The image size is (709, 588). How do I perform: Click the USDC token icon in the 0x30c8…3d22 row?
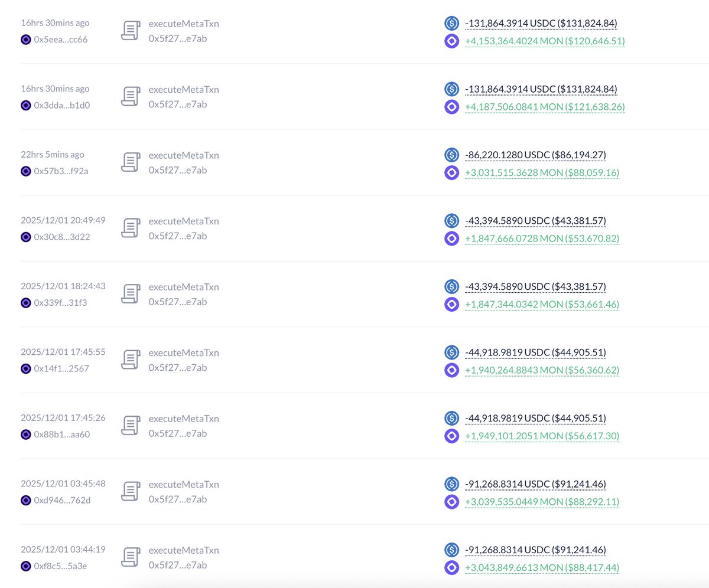pyautogui.click(x=451, y=221)
